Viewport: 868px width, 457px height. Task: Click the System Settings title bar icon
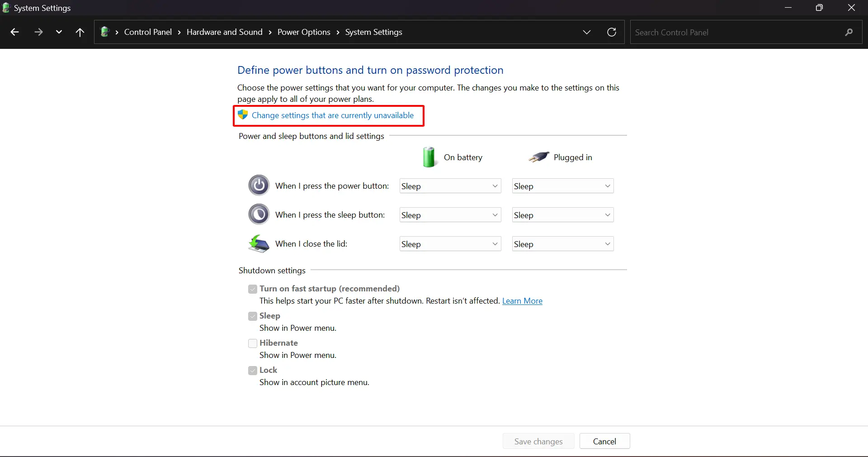click(x=6, y=8)
